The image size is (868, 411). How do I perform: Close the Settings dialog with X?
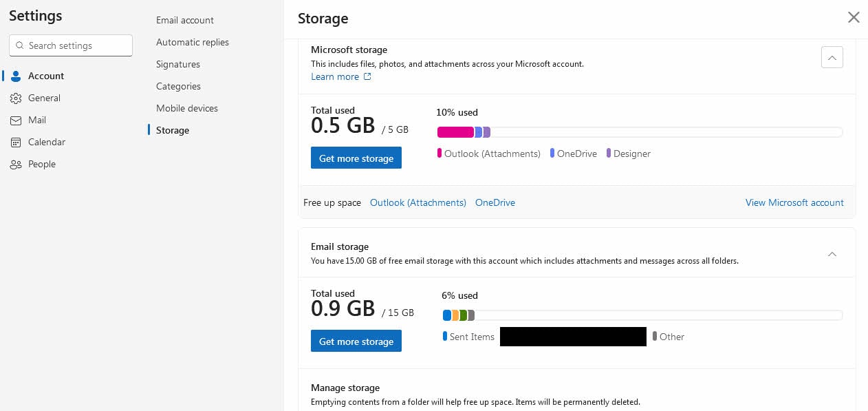pos(854,17)
